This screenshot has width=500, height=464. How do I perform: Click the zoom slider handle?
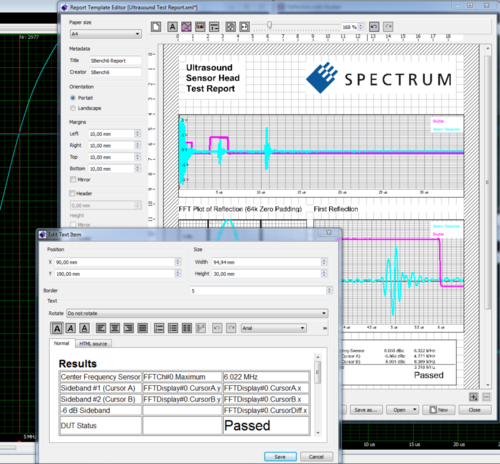pos(269,25)
